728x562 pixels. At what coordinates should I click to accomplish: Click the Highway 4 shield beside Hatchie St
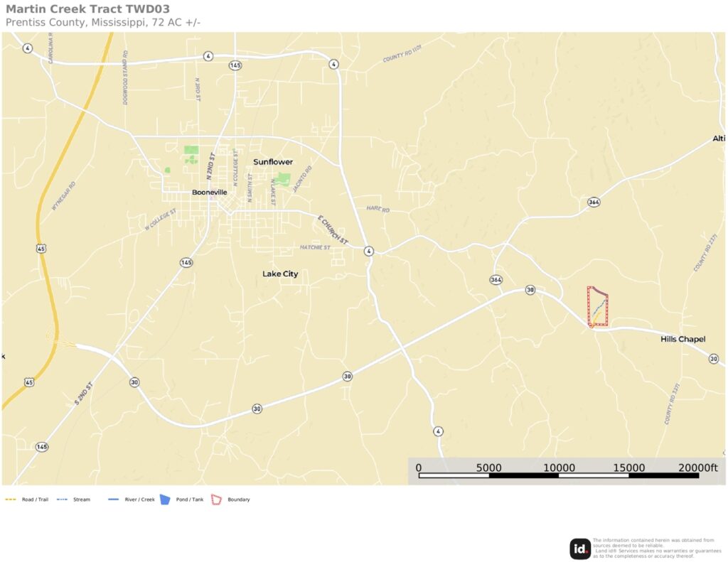tap(369, 251)
